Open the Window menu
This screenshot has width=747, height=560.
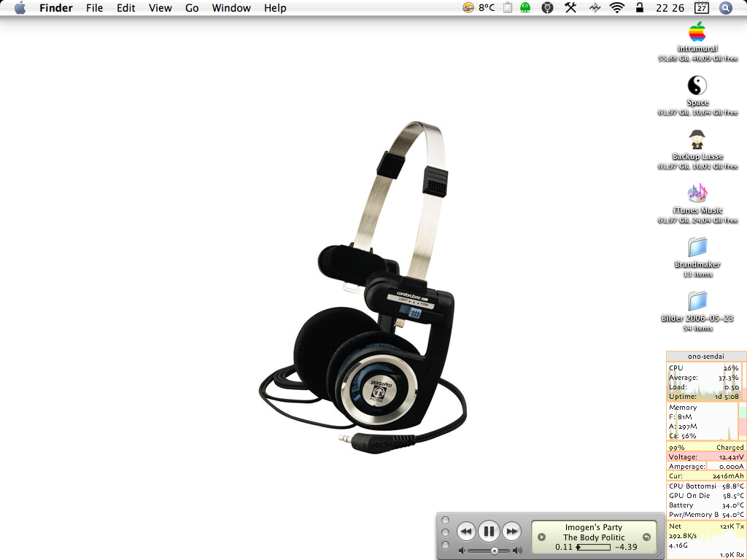pos(231,8)
